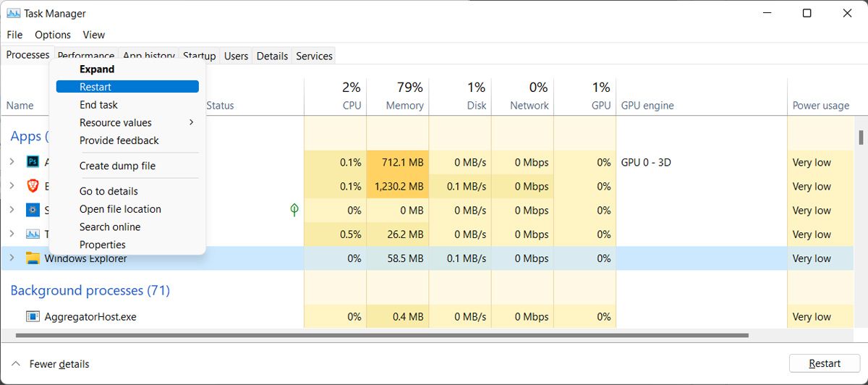The height and width of the screenshot is (385, 868).
Task: Open the View menu
Action: [x=93, y=35]
